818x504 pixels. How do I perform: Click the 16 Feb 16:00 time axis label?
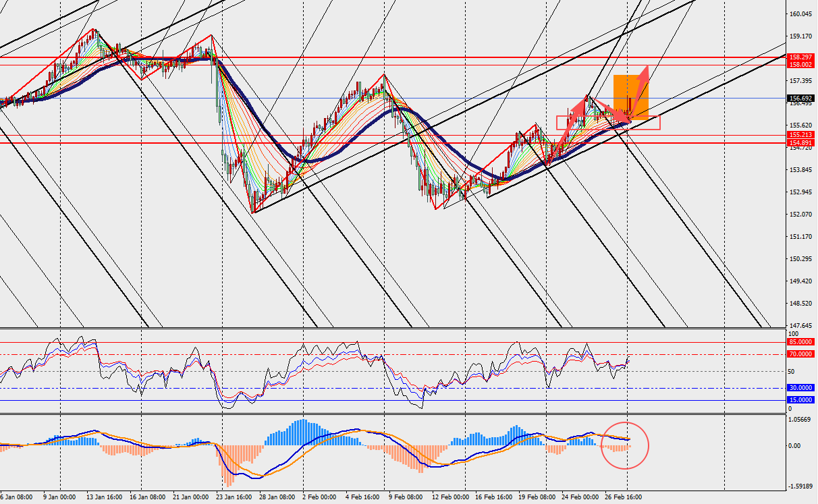[x=493, y=497]
